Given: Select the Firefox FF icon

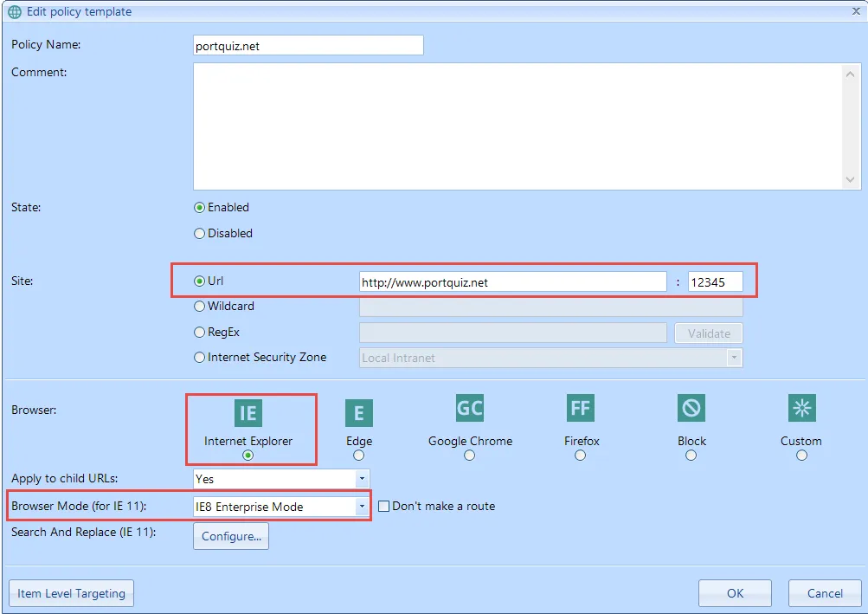Looking at the screenshot, I should coord(580,408).
